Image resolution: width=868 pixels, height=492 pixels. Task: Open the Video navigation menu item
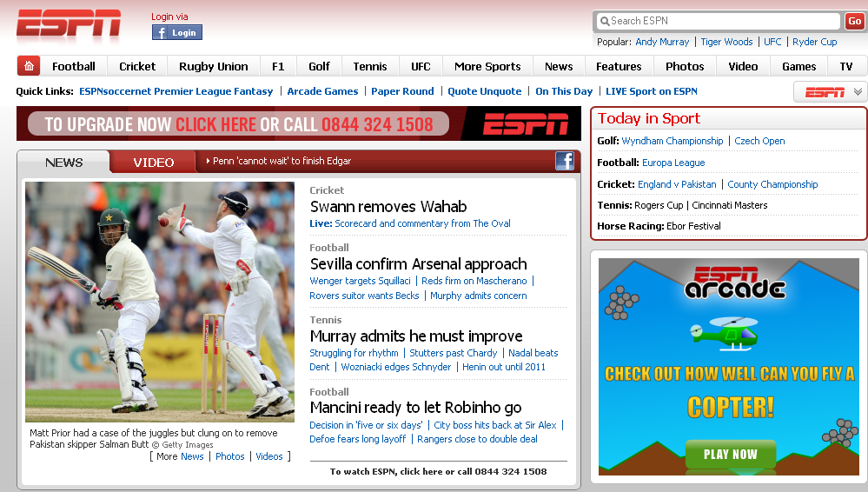743,66
